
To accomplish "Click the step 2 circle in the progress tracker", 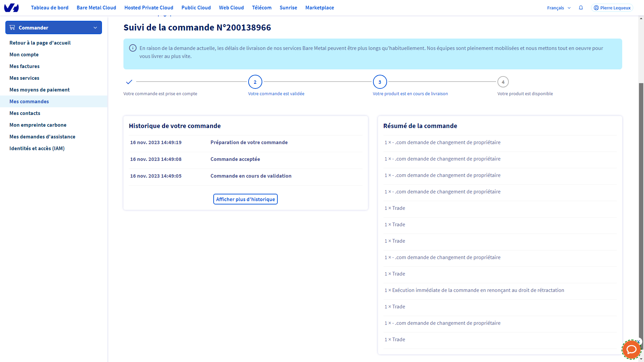I will pyautogui.click(x=255, y=82).
